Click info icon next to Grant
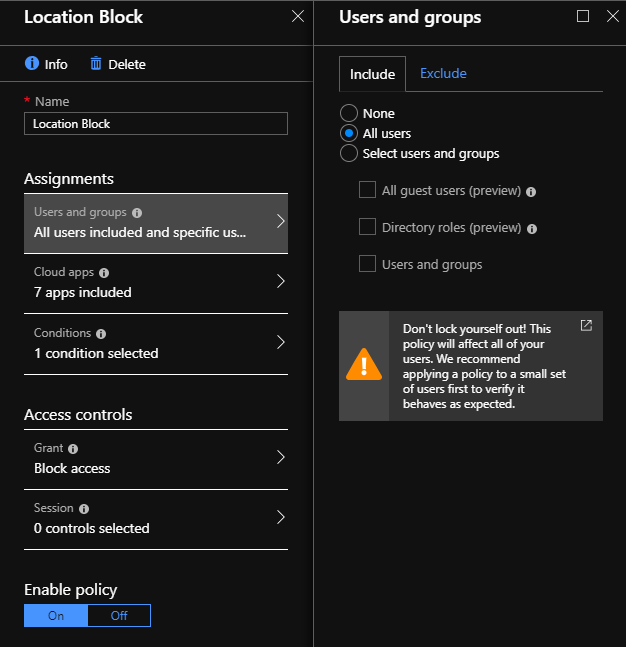This screenshot has width=626, height=647. click(73, 449)
